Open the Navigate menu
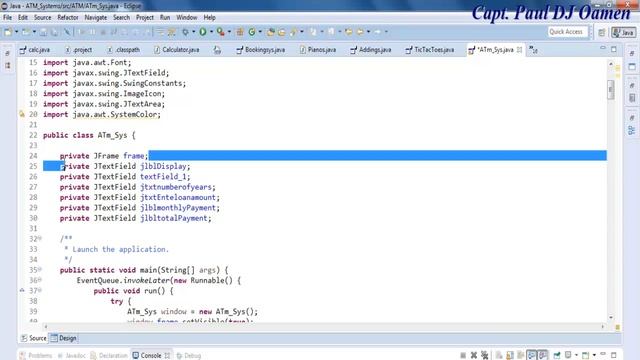This screenshot has width=640, height=360. point(96,18)
